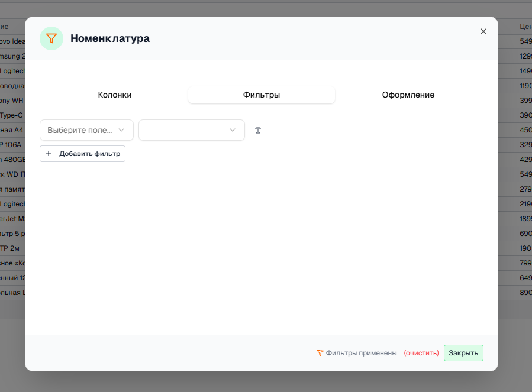Image resolution: width=532 pixels, height=392 pixels.
Task: Click the Номенклатура dialog title
Action: click(110, 38)
